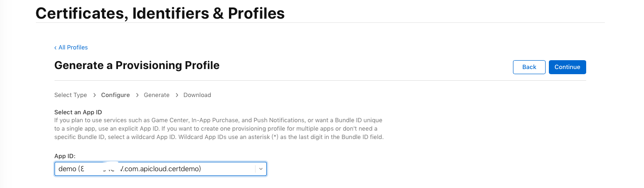644x188 pixels.
Task: Select the Download step
Action: point(197,95)
